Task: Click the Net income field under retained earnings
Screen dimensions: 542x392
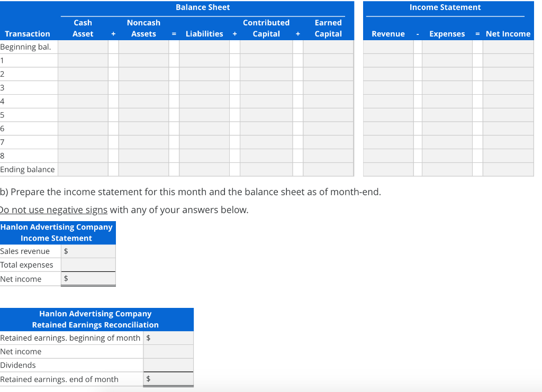Action: [x=168, y=351]
